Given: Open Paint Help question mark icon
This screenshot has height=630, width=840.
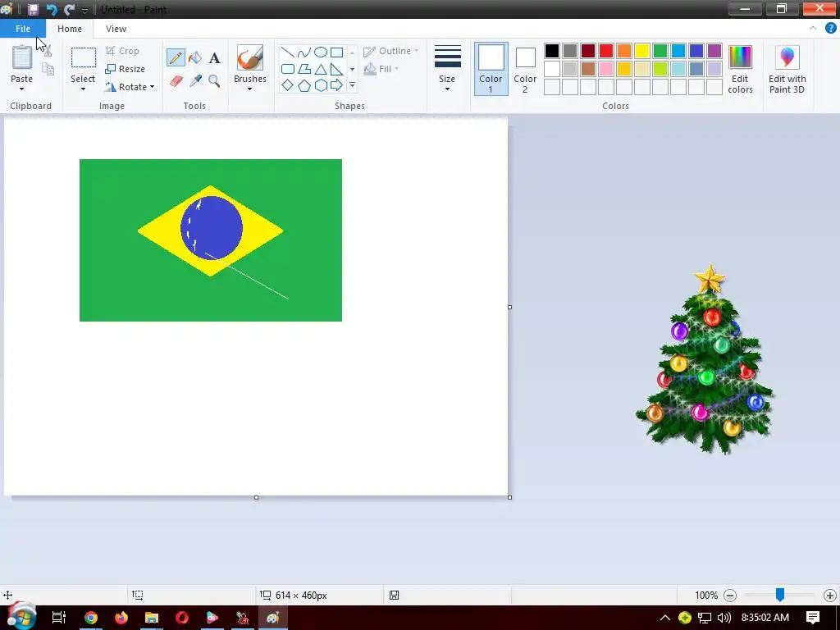Looking at the screenshot, I should pos(830,29).
